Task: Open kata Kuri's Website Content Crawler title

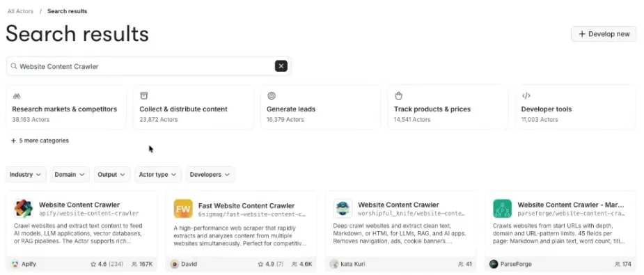Action: coord(398,205)
